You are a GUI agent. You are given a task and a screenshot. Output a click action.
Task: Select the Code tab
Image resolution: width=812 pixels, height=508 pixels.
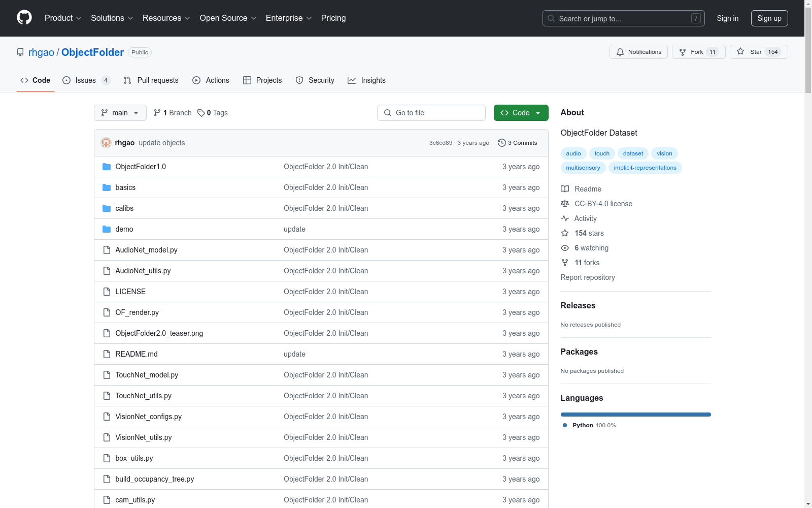(x=36, y=80)
